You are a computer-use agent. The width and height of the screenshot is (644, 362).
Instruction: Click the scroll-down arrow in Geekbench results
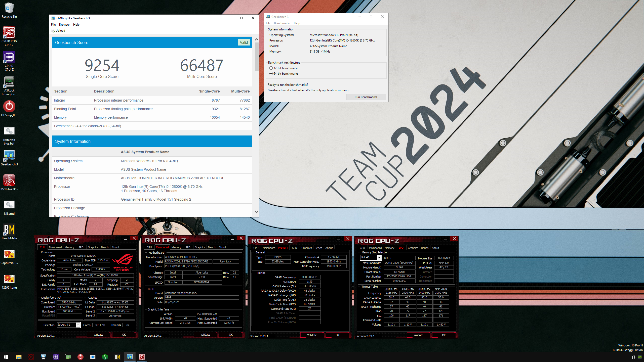coord(257,212)
